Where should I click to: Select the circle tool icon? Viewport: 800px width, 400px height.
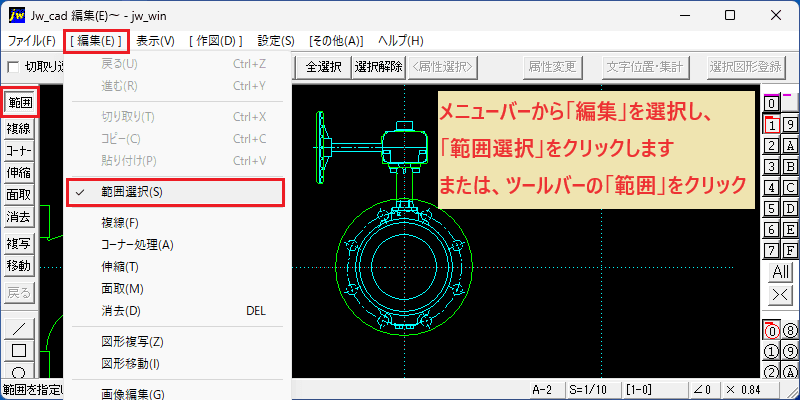19,370
